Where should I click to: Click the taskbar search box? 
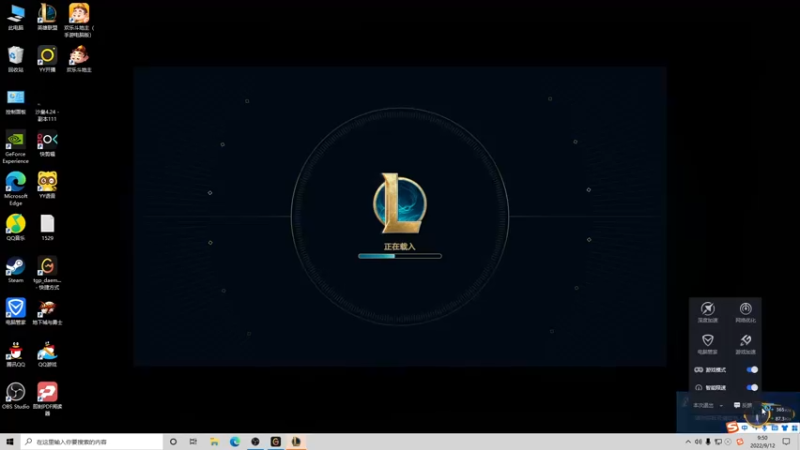click(92, 441)
